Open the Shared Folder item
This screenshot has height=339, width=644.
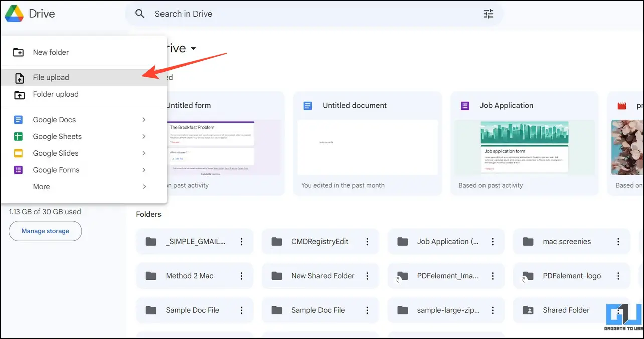click(x=571, y=310)
